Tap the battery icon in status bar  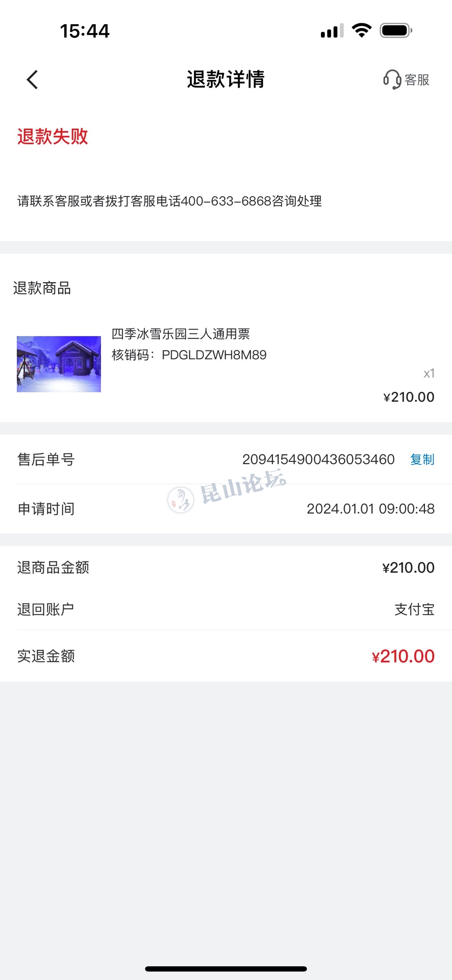396,31
